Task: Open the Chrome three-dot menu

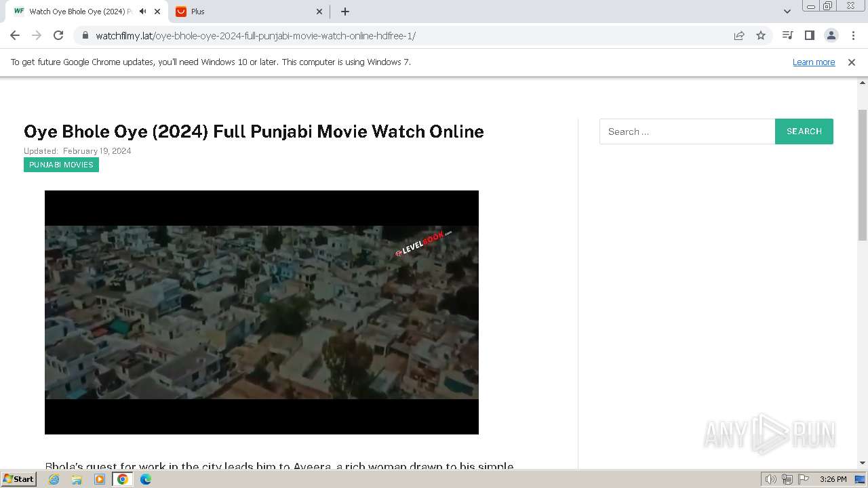Action: pyautogui.click(x=853, y=35)
